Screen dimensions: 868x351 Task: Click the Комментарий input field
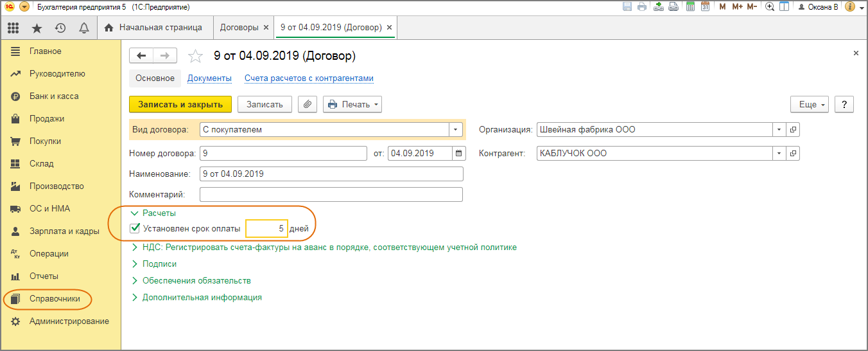331,194
